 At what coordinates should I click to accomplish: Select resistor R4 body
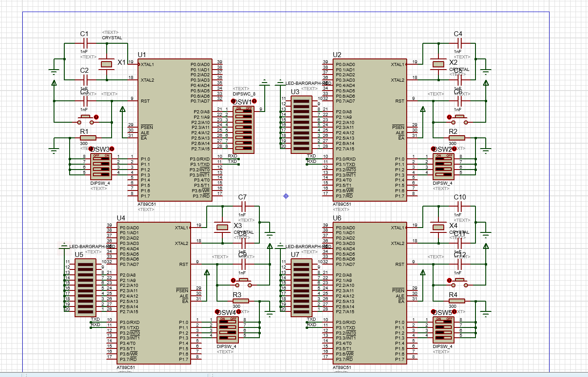(x=457, y=301)
